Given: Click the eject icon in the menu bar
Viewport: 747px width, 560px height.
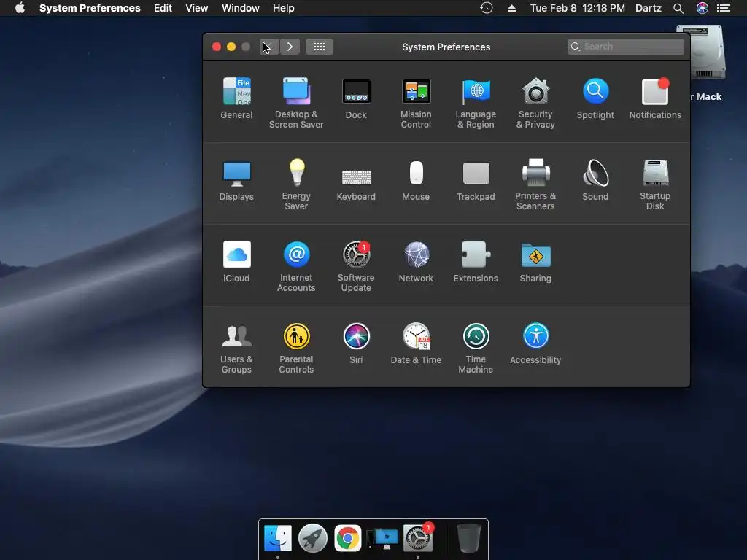Looking at the screenshot, I should coord(511,8).
